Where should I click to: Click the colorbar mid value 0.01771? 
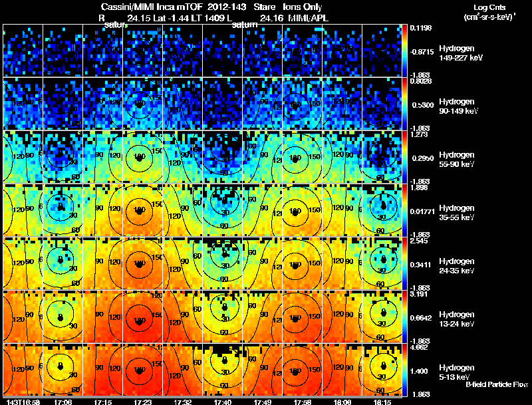pyautogui.click(x=422, y=211)
